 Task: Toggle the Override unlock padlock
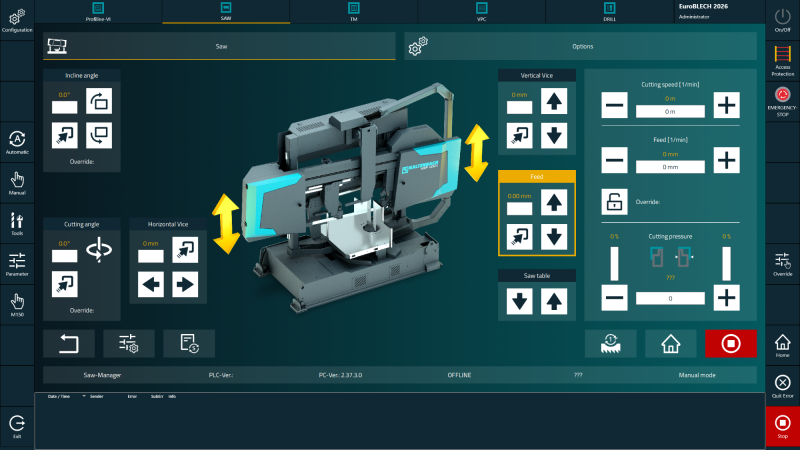coord(614,202)
